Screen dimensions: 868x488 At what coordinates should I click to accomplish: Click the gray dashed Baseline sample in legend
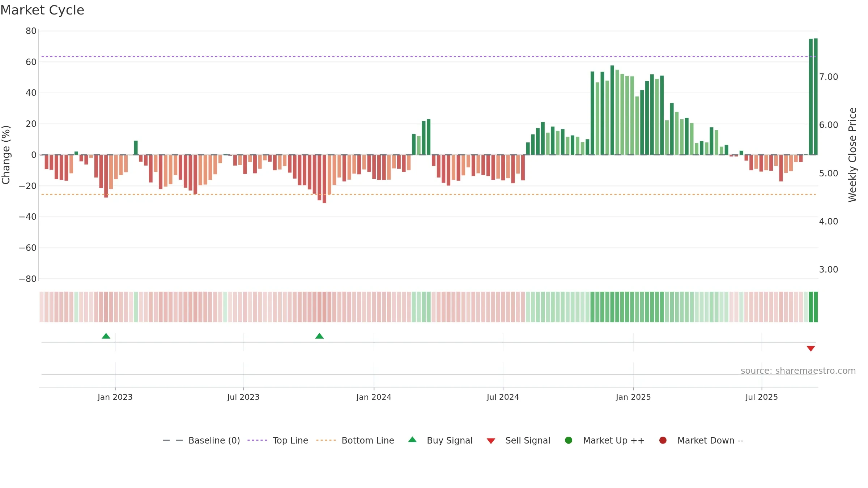173,440
